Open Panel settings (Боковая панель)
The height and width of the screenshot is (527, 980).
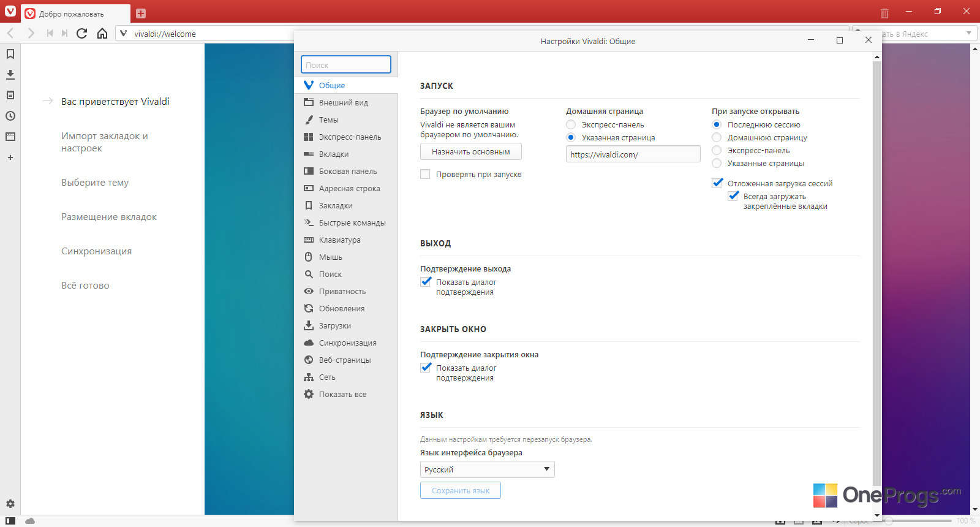tap(346, 171)
